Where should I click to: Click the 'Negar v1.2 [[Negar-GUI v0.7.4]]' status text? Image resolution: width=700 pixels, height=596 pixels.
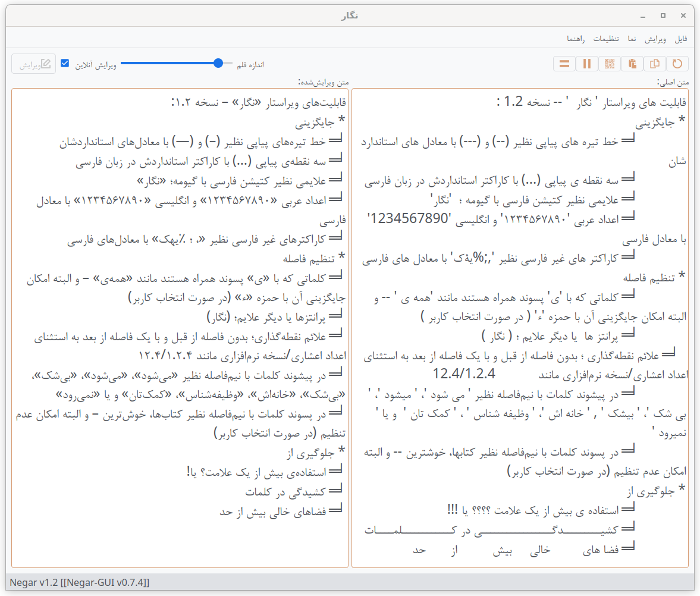[x=80, y=582]
